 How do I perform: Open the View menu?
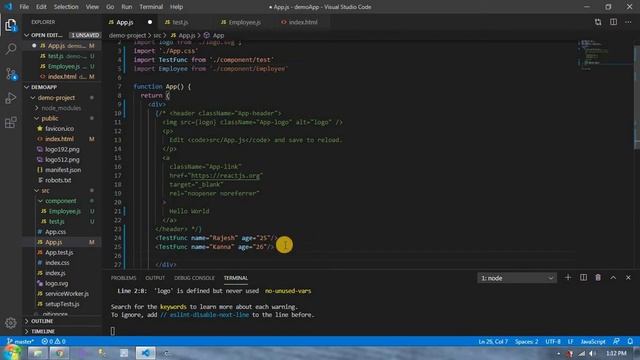tap(92, 7)
